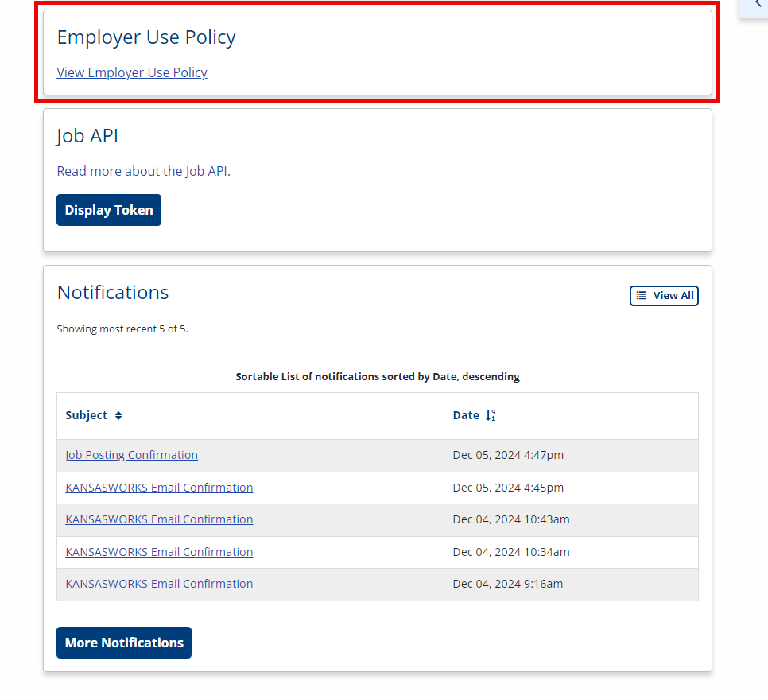Open the KANSASWORKS Email Confirmation from 10:43am
768x700 pixels.
pyautogui.click(x=159, y=519)
